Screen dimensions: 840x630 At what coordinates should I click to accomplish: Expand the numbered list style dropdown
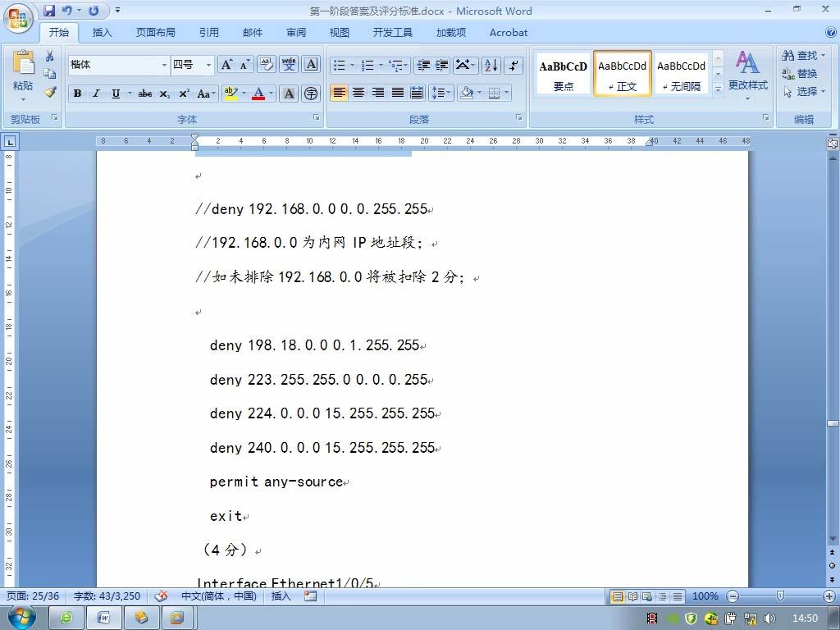[x=381, y=65]
